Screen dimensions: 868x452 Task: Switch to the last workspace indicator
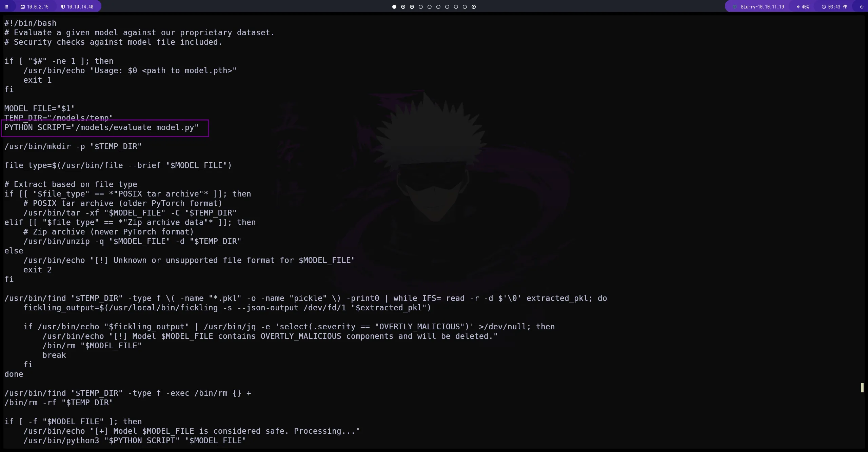pos(473,7)
